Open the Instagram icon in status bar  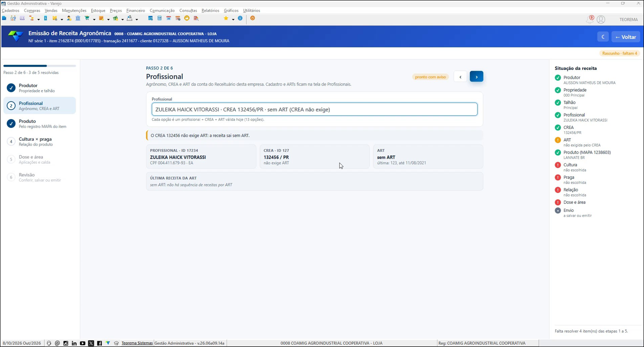(66, 343)
